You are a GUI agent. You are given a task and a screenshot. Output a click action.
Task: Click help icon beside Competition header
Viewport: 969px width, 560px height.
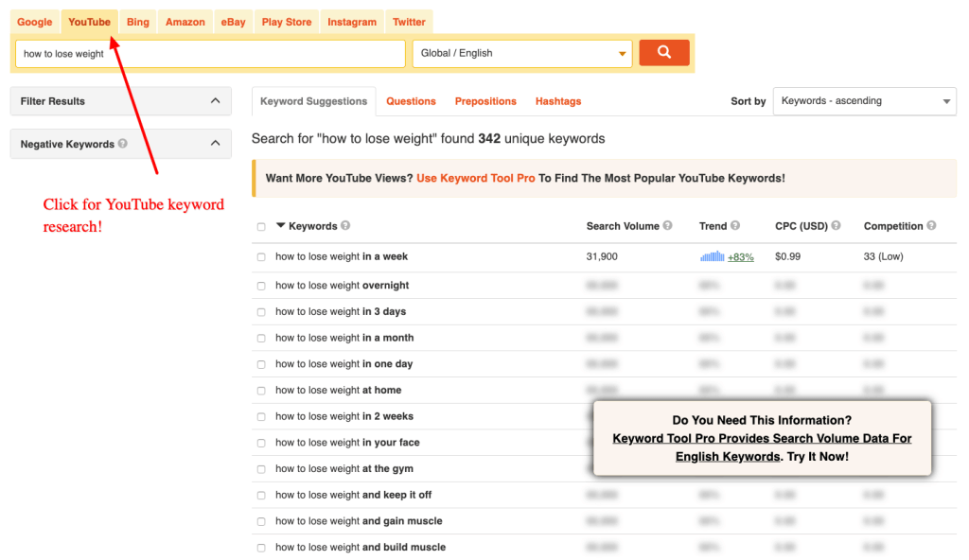tap(931, 226)
